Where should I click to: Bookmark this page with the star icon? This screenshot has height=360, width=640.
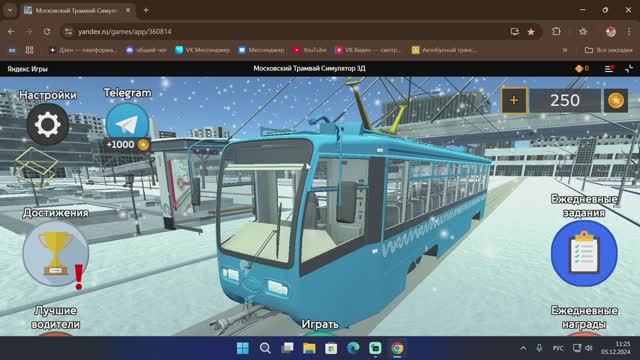(x=531, y=31)
